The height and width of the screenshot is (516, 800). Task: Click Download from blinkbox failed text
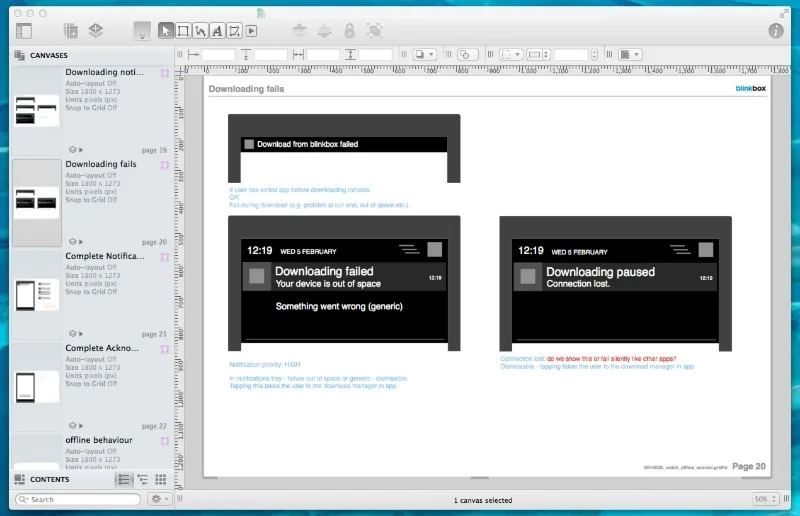pyautogui.click(x=307, y=144)
